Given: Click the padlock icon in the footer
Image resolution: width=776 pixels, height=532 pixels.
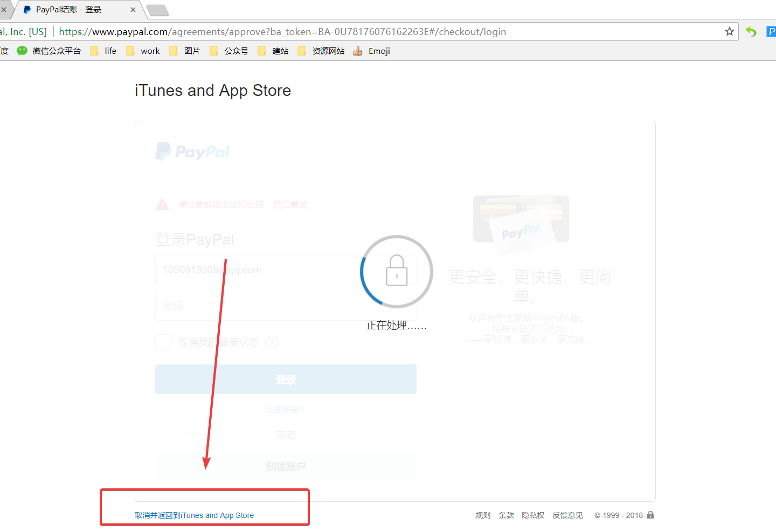Looking at the screenshot, I should coord(650,515).
